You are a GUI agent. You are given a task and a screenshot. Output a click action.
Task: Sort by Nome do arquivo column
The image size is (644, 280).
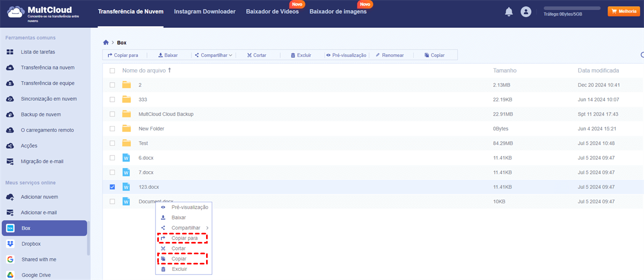pos(147,70)
